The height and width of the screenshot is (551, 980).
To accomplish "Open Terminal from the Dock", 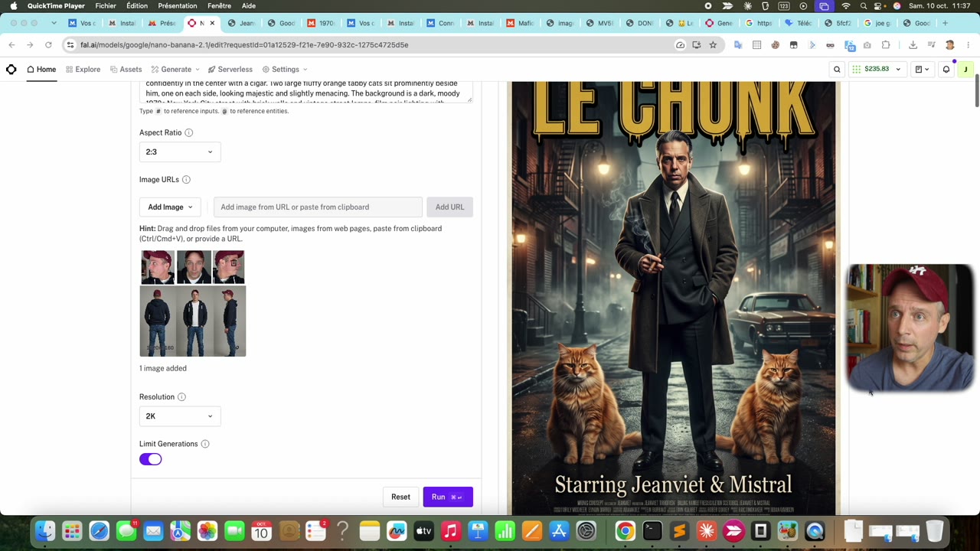I will [652, 530].
